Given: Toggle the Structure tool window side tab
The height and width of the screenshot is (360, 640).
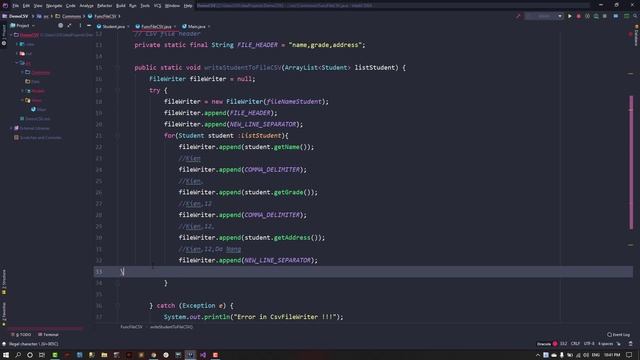Looking at the screenshot, I should pos(4,282).
